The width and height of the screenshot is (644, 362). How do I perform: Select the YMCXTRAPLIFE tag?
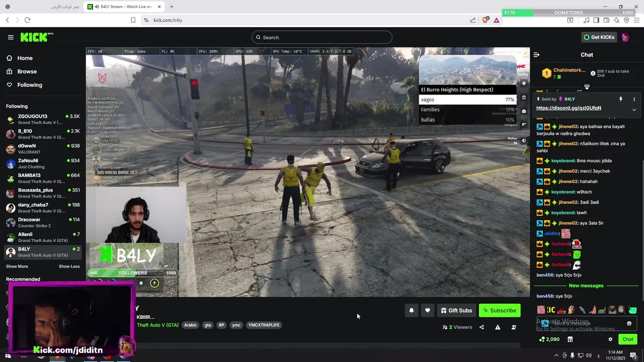point(264,325)
